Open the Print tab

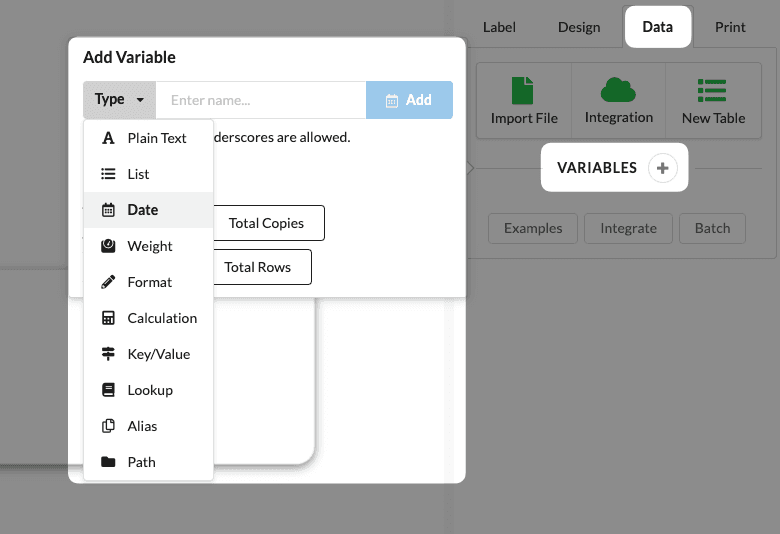(730, 27)
